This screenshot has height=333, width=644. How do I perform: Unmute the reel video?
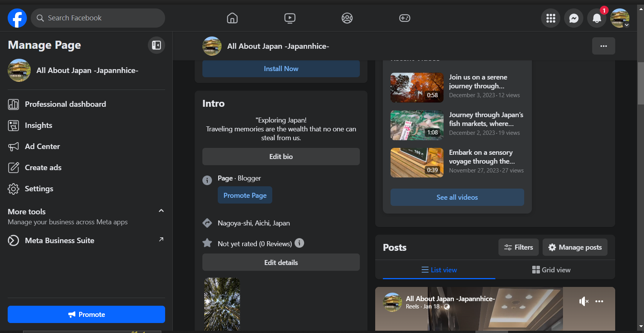point(584,302)
